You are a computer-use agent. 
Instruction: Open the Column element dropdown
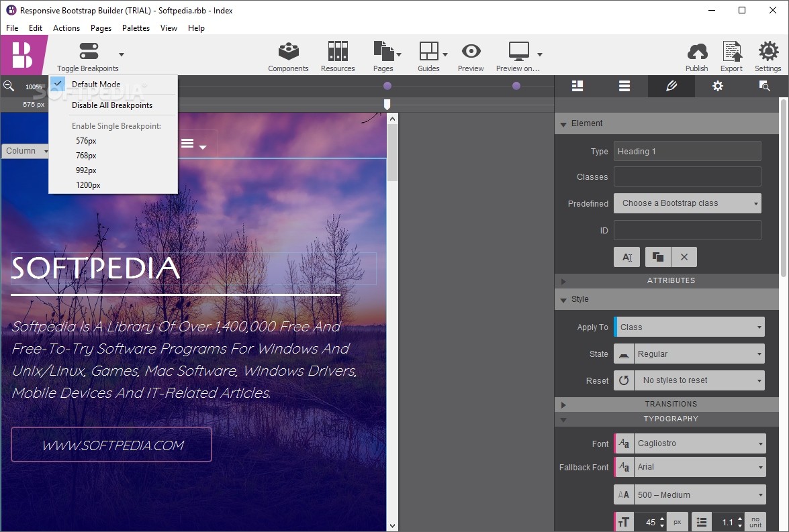point(26,151)
